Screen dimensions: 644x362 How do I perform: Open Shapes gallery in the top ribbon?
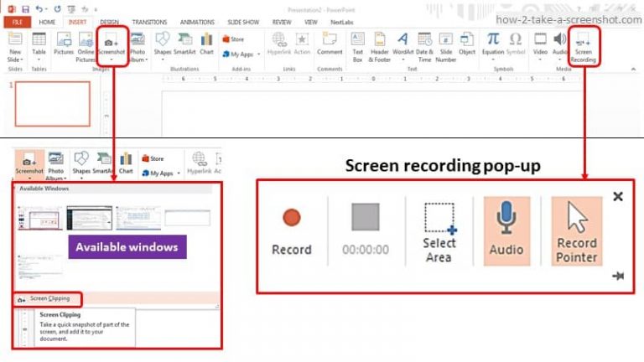click(162, 45)
